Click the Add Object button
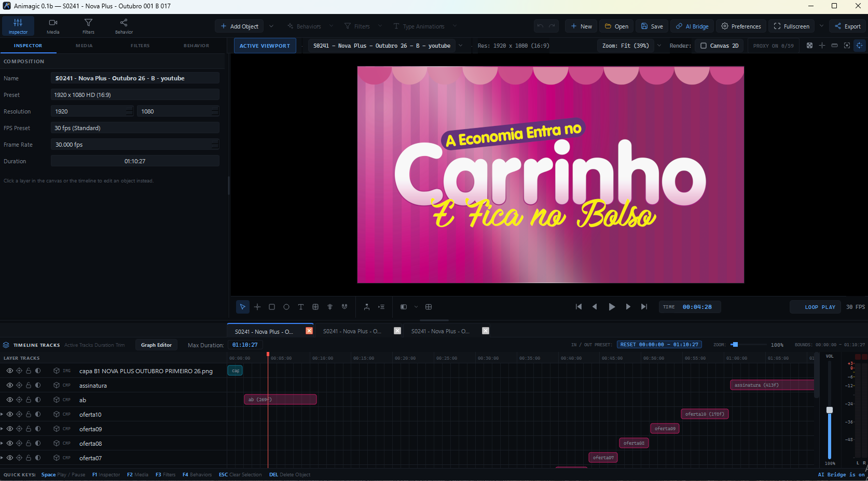Screen dimensions: 868x481 click(x=239, y=26)
